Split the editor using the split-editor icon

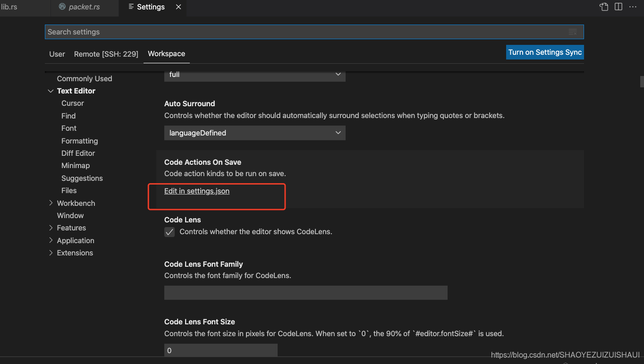(619, 7)
